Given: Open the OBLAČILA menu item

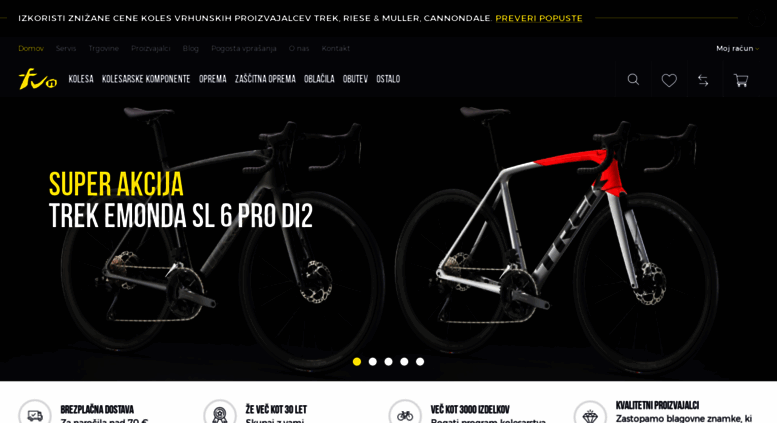Looking at the screenshot, I should click(x=319, y=79).
